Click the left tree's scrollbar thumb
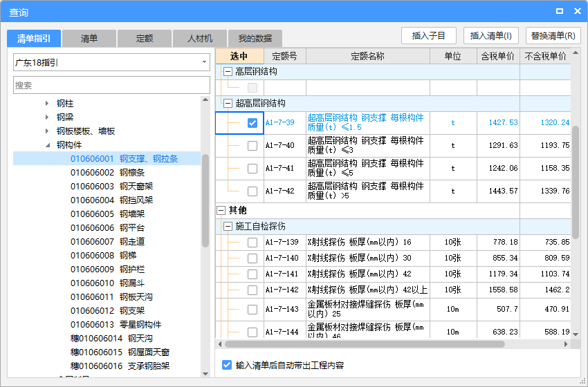Screen dimensions: 588x387 click(205, 200)
